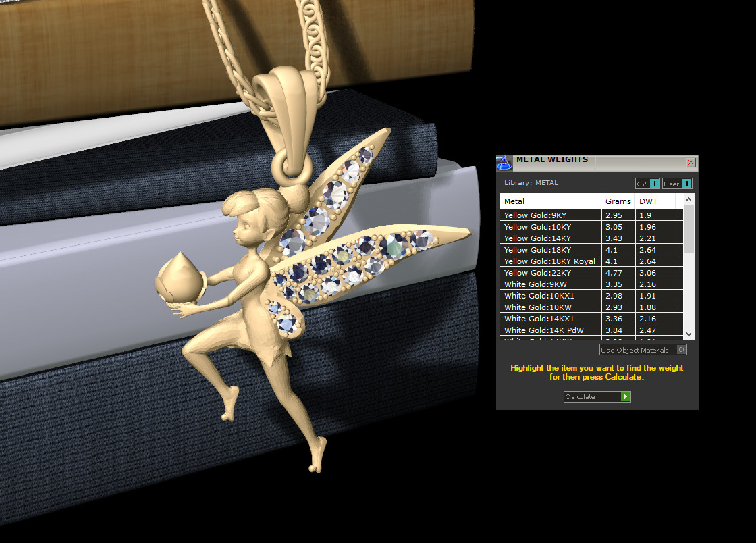This screenshot has width=756, height=543.
Task: Click the DWT column header
Action: tap(655, 201)
